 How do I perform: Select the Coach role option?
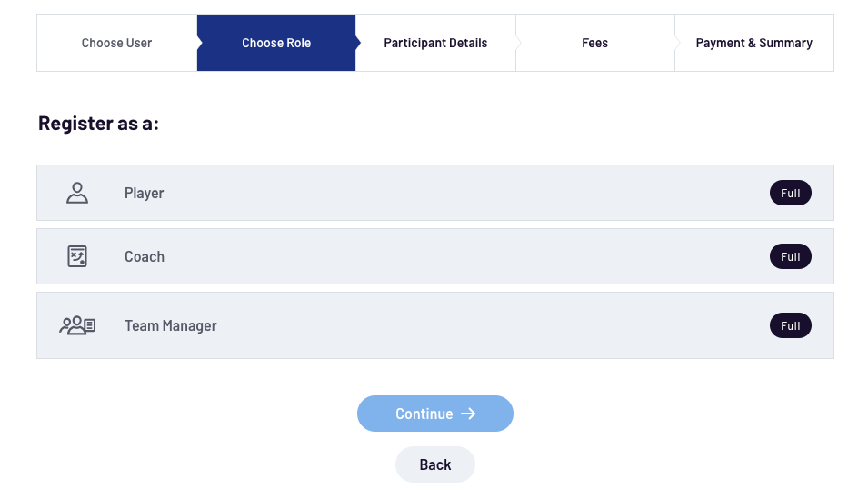coord(435,256)
